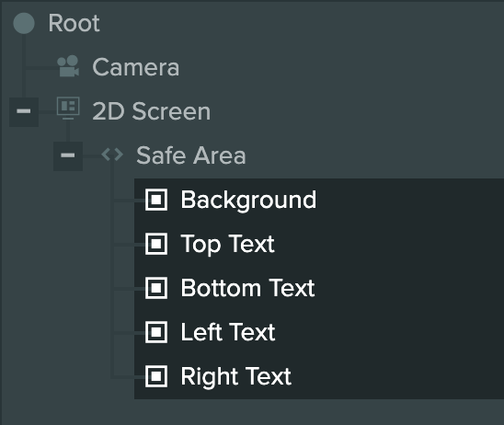
Task: Click the Safe Area angle brackets icon
Action: (x=112, y=155)
